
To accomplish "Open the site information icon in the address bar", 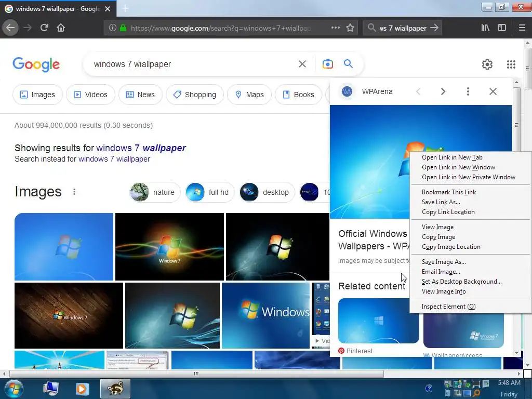I will point(113,28).
